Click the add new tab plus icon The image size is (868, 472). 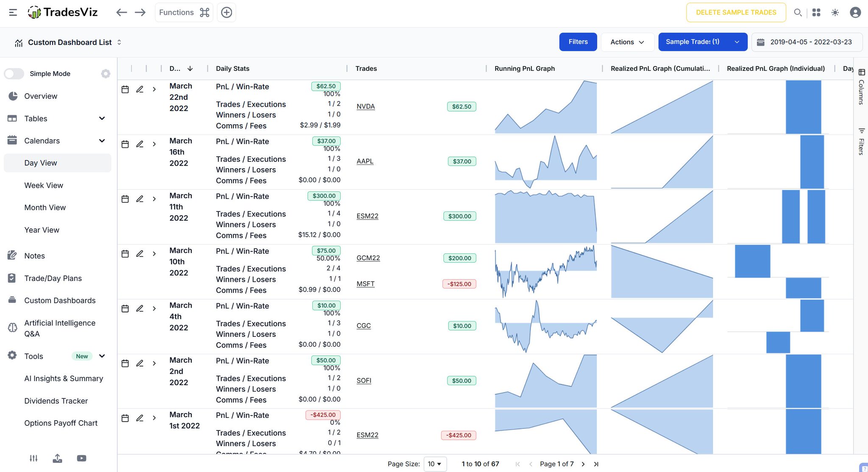tap(226, 12)
